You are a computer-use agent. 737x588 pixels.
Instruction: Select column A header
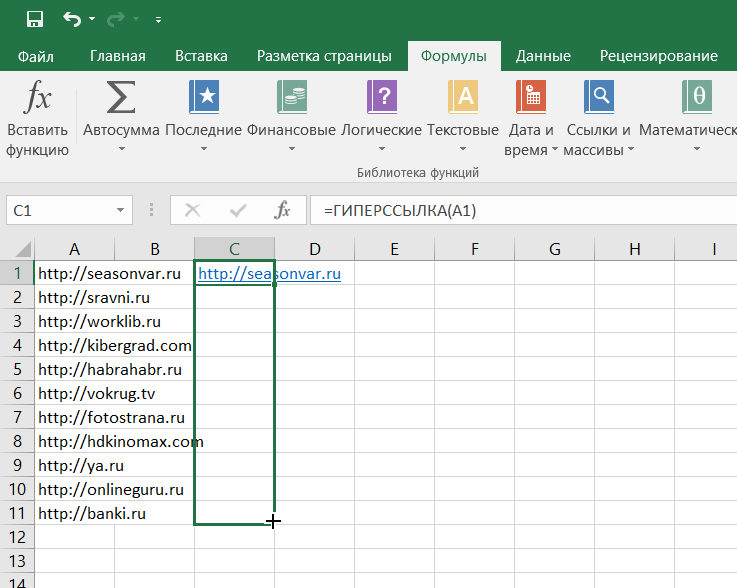(x=74, y=249)
